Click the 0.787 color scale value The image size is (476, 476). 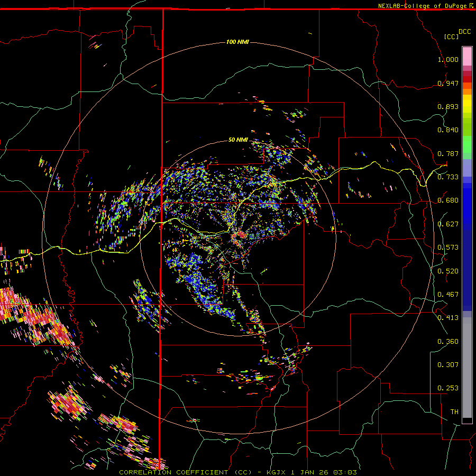[x=448, y=153]
